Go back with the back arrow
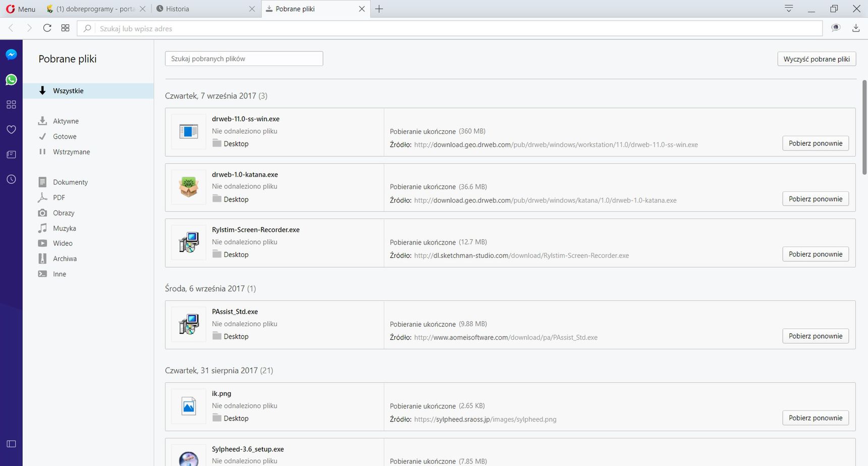 [11, 28]
